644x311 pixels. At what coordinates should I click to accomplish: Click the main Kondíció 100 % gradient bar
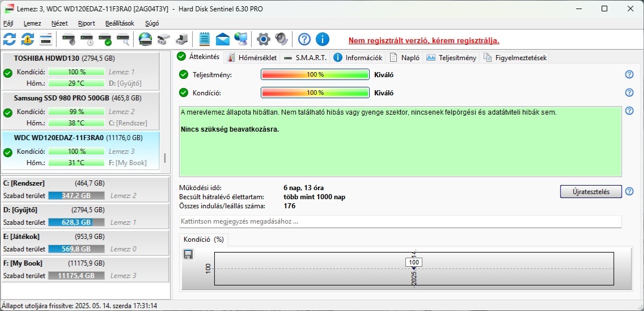coord(315,93)
